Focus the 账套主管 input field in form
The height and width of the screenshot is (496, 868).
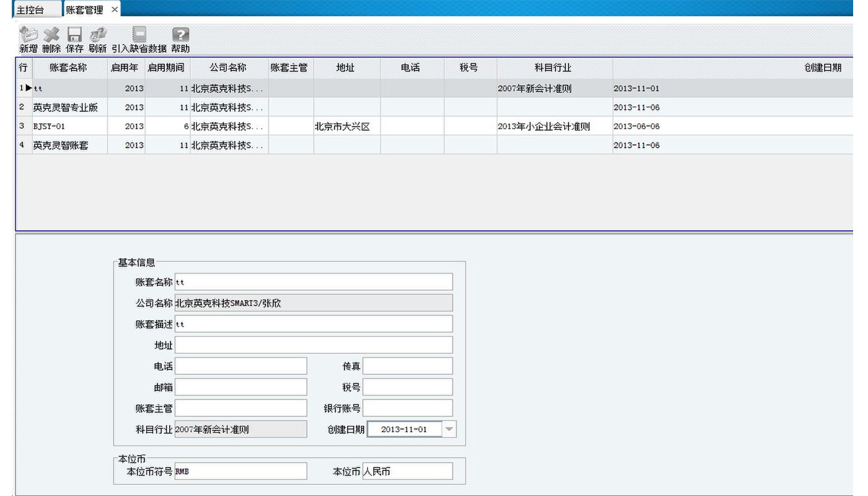pos(241,409)
